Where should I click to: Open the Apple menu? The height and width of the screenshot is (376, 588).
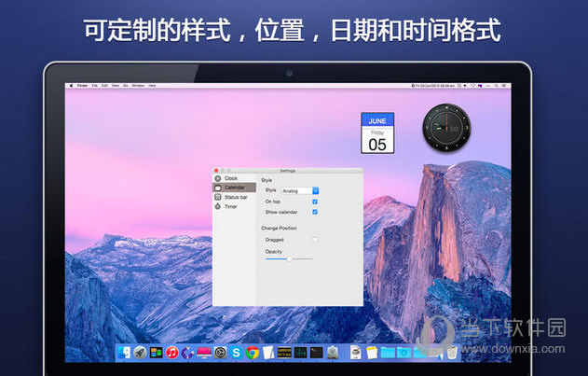click(x=71, y=86)
